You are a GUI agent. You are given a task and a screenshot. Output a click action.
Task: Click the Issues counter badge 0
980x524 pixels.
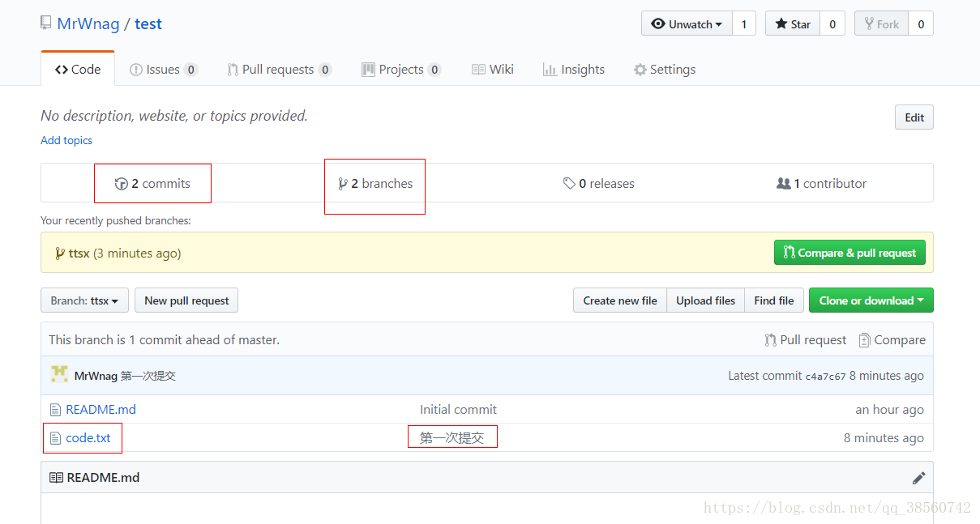click(x=190, y=70)
